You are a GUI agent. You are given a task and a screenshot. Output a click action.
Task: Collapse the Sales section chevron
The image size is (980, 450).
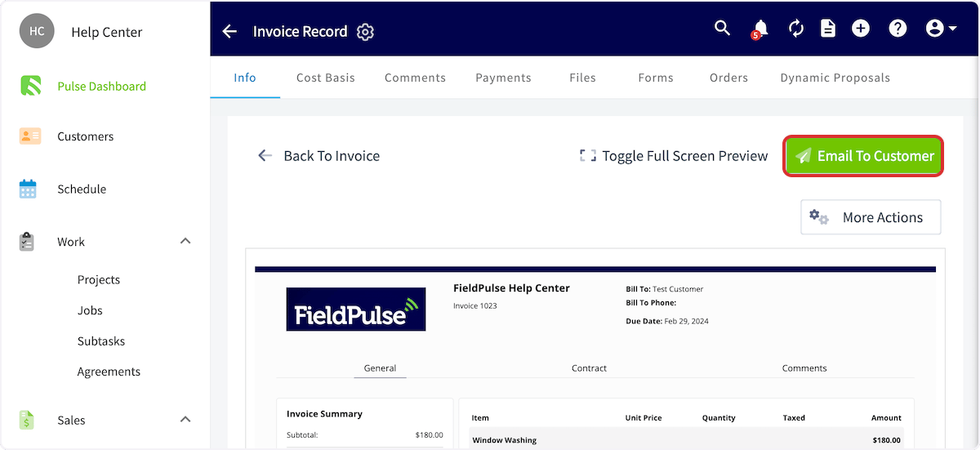point(185,419)
